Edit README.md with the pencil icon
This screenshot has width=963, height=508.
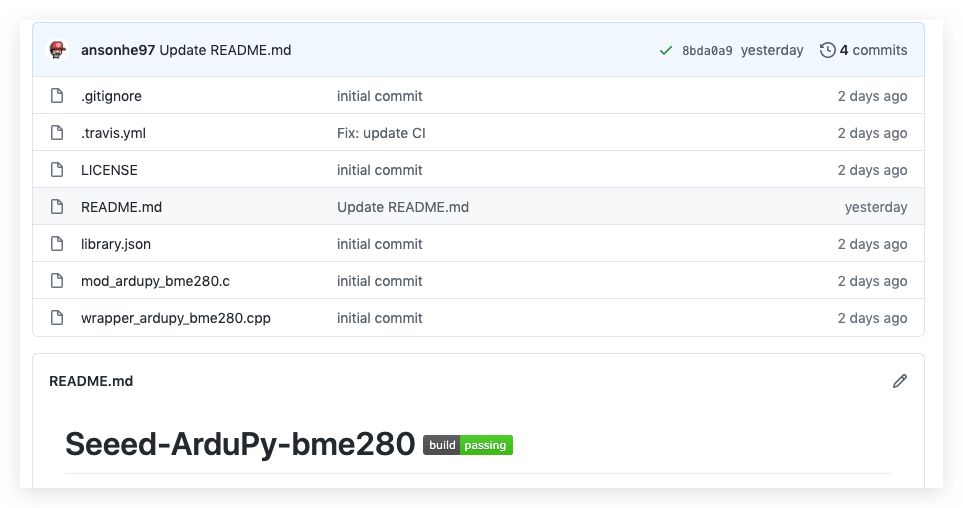tap(900, 381)
